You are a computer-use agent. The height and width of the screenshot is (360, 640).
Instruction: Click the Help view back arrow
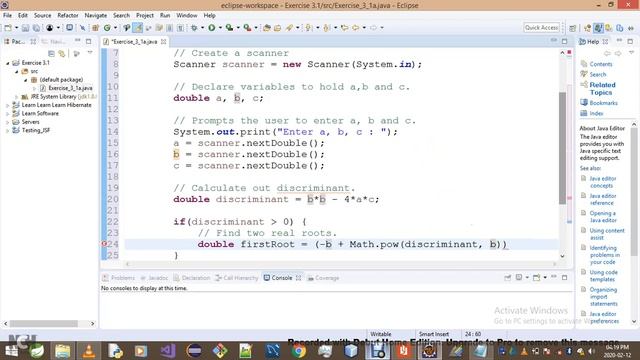pos(607,53)
